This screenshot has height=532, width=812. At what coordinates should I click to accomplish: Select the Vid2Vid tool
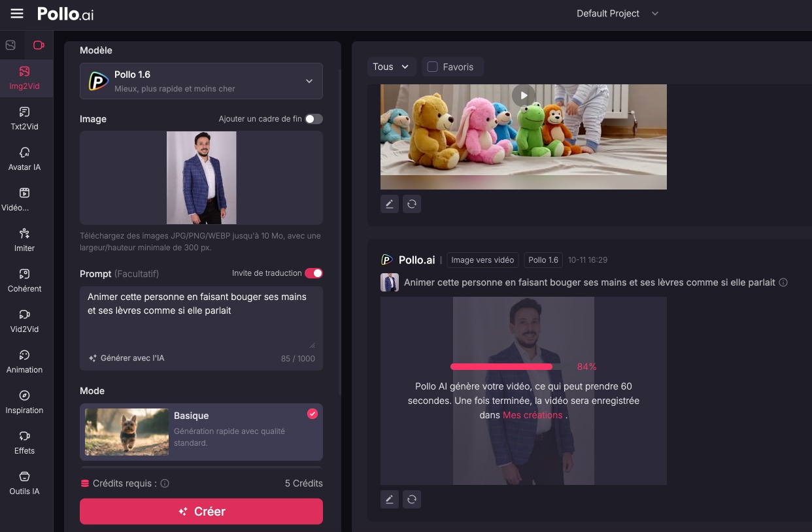click(24, 321)
